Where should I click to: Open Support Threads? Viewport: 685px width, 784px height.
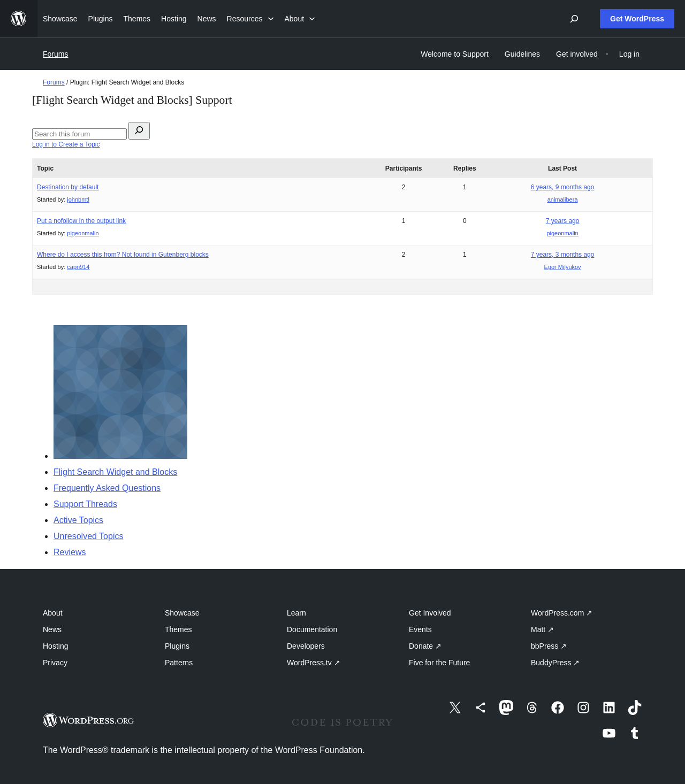click(x=85, y=504)
